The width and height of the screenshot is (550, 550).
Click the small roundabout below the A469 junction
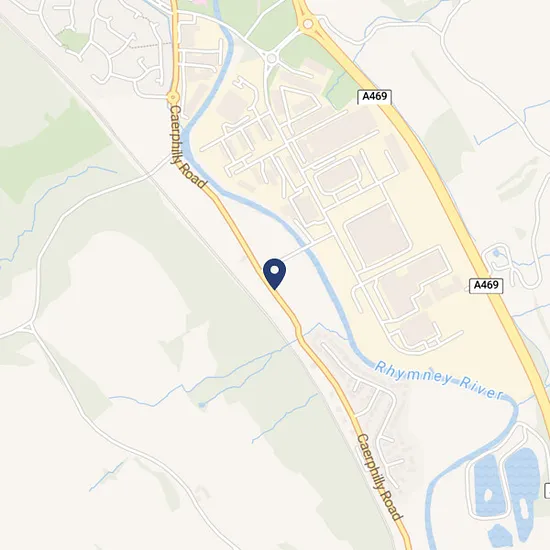click(271, 58)
